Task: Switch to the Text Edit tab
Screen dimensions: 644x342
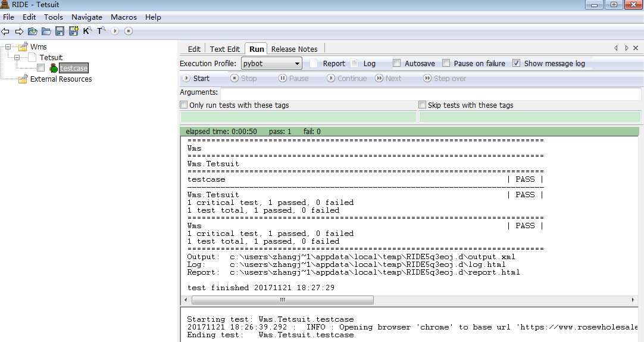Action: point(224,49)
